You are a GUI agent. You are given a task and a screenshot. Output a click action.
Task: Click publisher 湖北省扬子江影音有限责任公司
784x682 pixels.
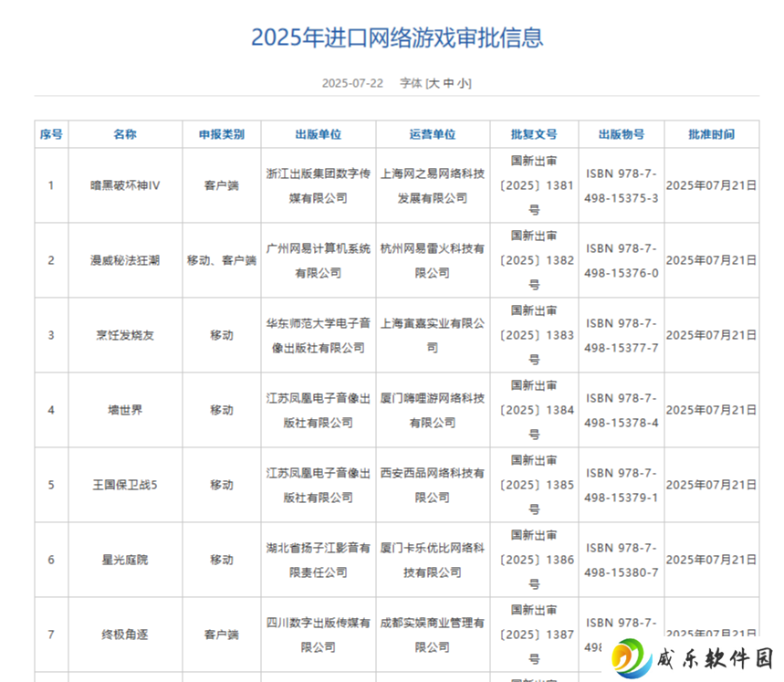[x=318, y=561]
